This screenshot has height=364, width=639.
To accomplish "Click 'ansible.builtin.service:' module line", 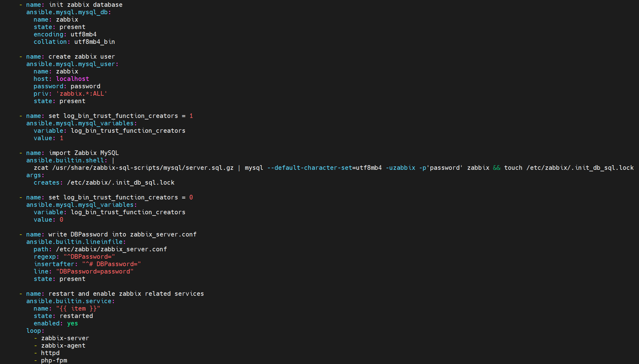I will (70, 301).
